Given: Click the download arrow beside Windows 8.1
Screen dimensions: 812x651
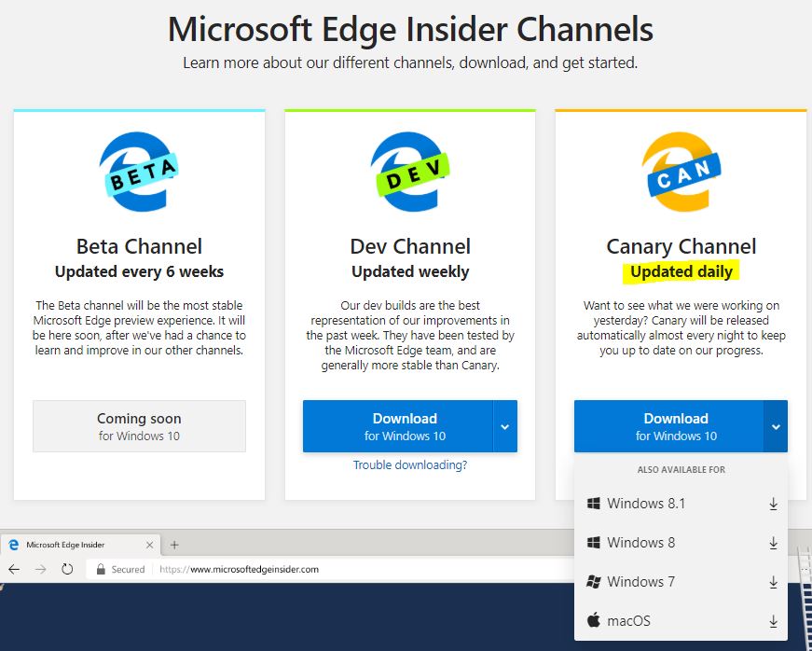Looking at the screenshot, I should point(773,504).
